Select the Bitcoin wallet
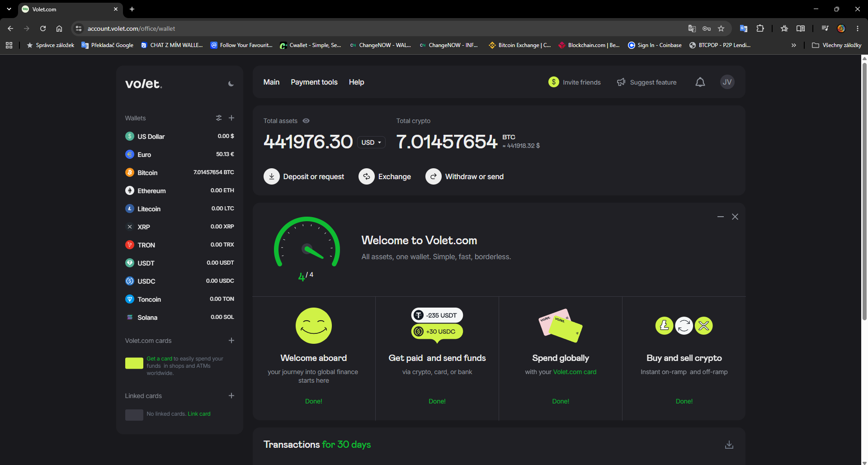The width and height of the screenshot is (868, 465). [179, 172]
